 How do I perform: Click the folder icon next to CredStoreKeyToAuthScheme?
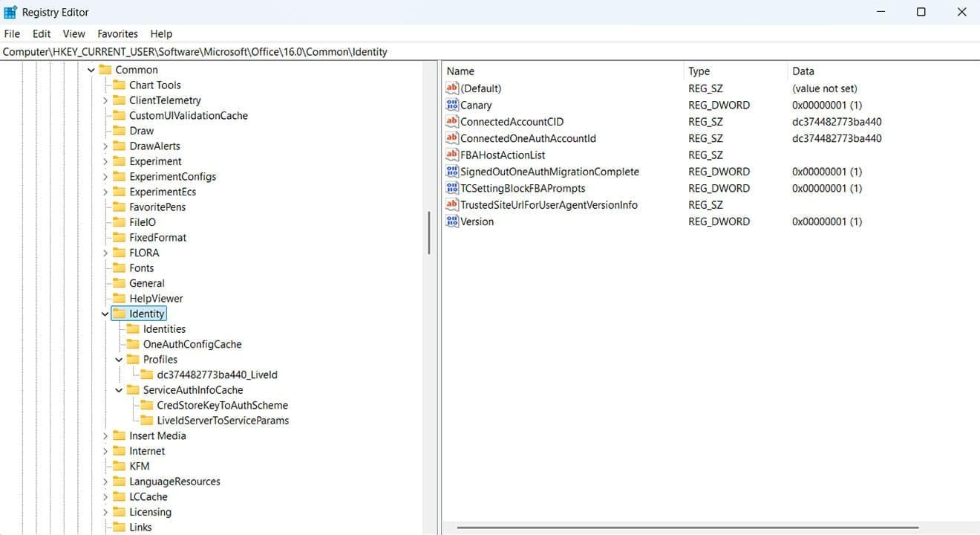click(x=146, y=405)
